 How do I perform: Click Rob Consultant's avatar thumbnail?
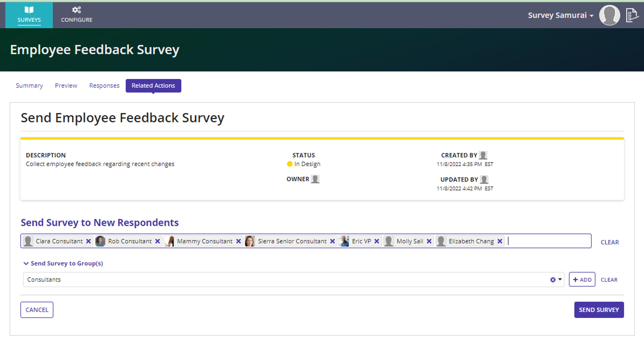[x=100, y=241]
